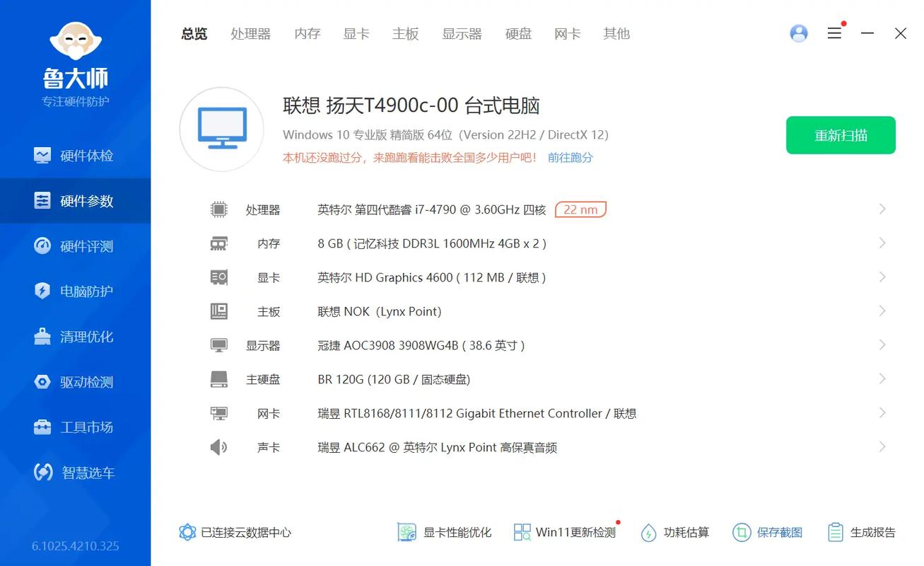Screen dimensions: 924x566
Task: Use 保存截图 to capture the screen
Action: (x=767, y=532)
